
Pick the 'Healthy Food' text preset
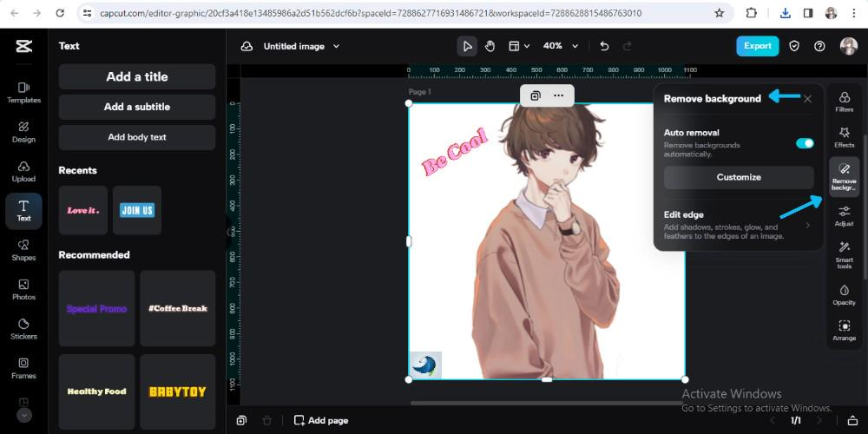(97, 392)
